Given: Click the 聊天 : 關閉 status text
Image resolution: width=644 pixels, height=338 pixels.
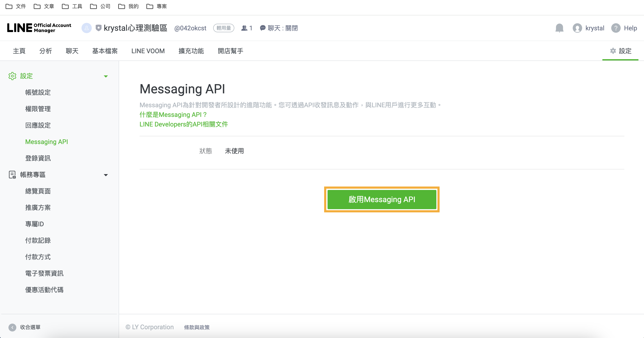Looking at the screenshot, I should click(x=283, y=28).
